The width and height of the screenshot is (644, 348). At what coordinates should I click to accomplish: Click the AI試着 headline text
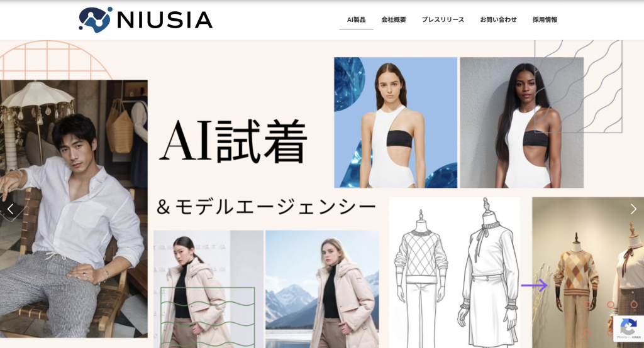(233, 141)
